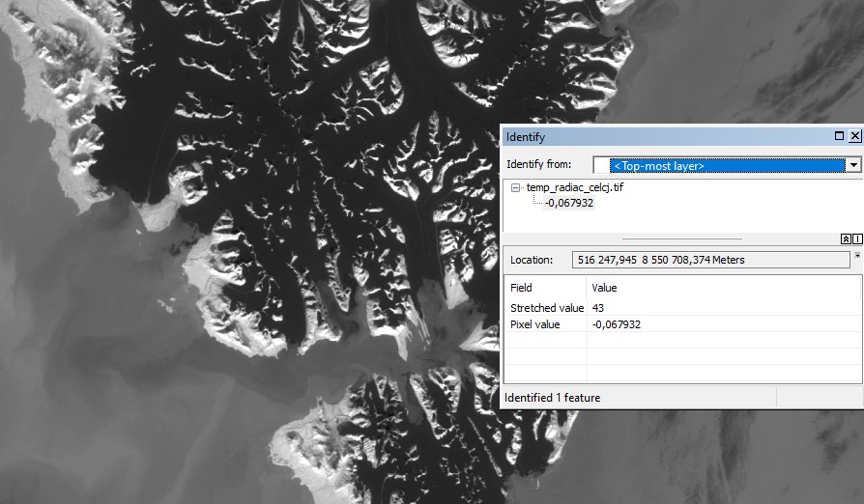The image size is (864, 504).
Task: Click the Location coordinates field
Action: point(710,260)
